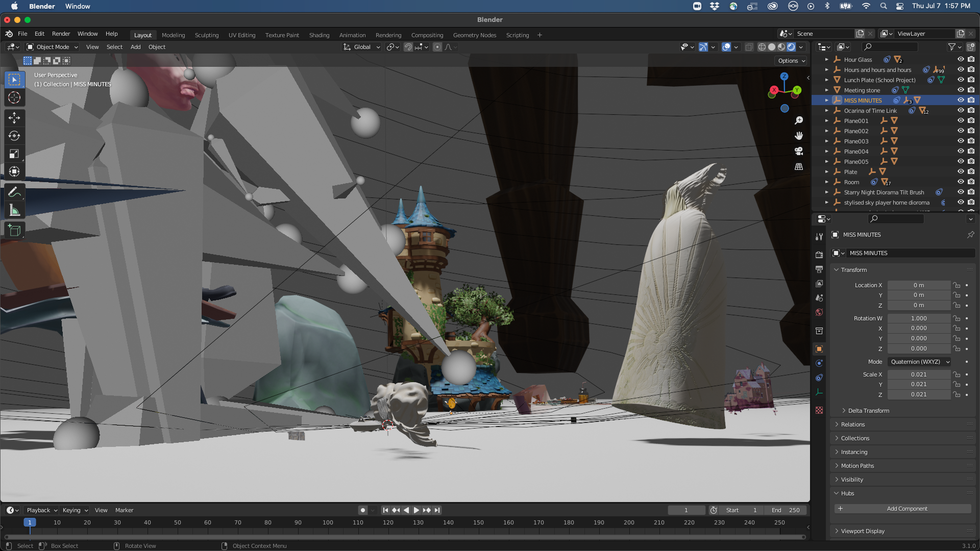Click the 3D Cursor tool
Screen dimensions: 980x551
(14, 97)
